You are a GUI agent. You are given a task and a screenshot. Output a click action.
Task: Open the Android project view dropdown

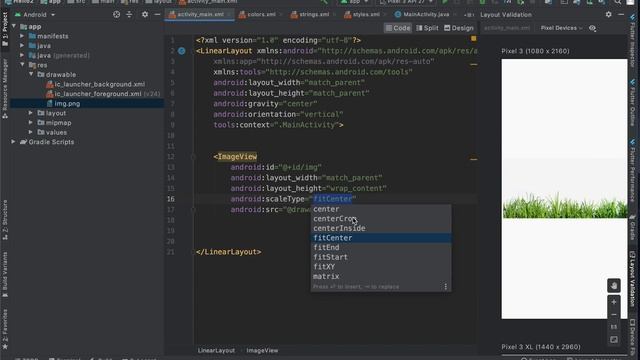pos(35,15)
